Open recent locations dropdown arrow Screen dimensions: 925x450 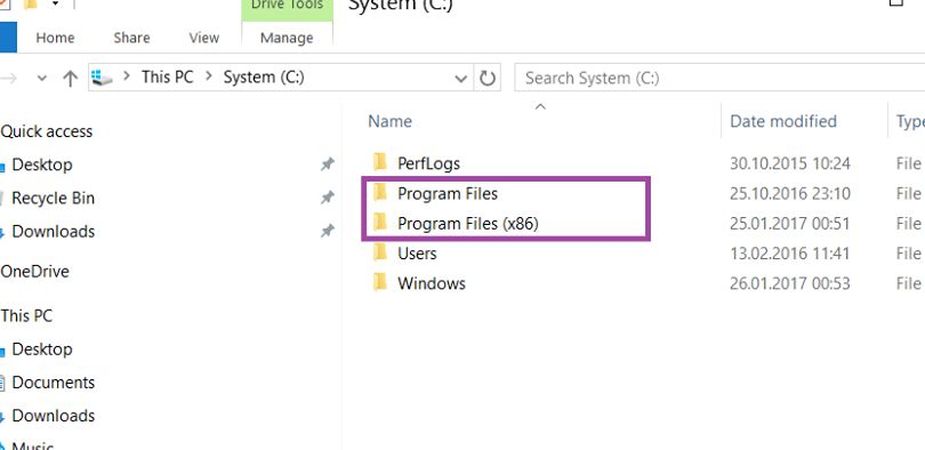point(42,78)
